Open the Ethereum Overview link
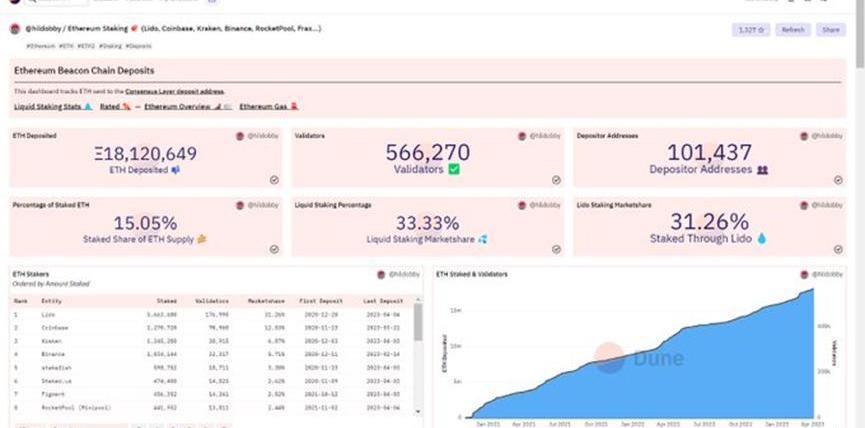The image size is (865, 428). (x=188, y=106)
